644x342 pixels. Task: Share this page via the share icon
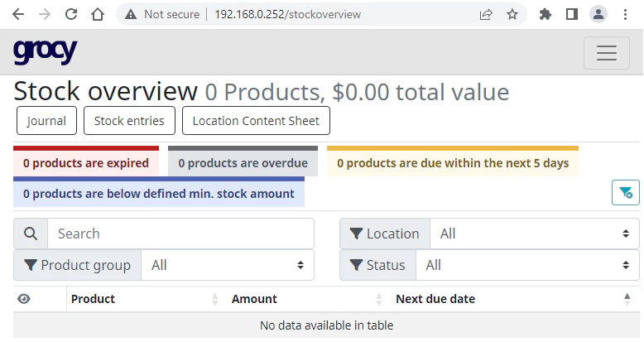pyautogui.click(x=486, y=14)
